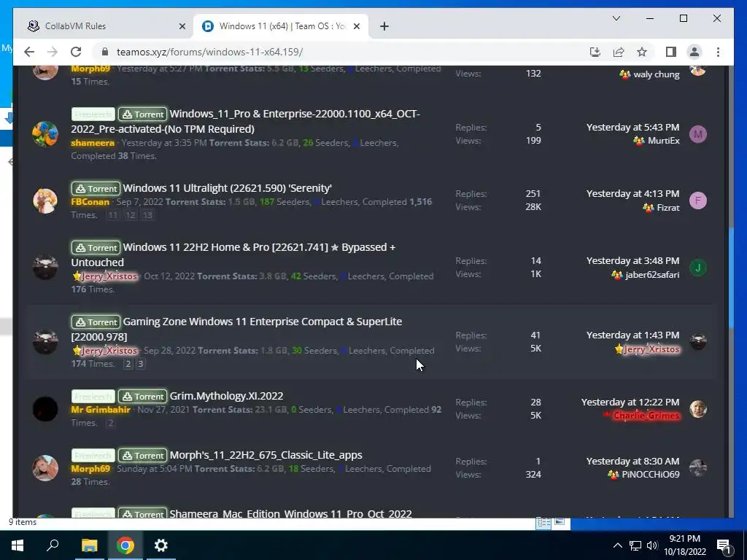Open the Settings gear on taskbar
Viewport: 747px width, 560px height.
pos(161,545)
